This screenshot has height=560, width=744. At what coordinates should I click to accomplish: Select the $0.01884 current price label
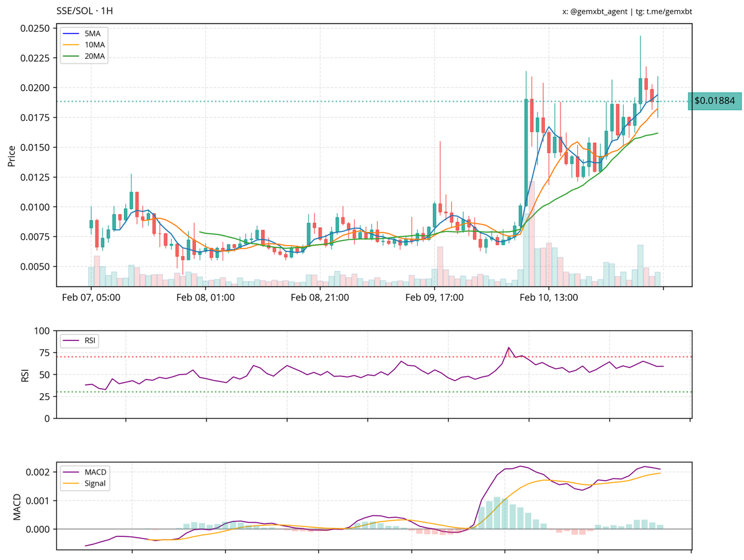tap(714, 100)
